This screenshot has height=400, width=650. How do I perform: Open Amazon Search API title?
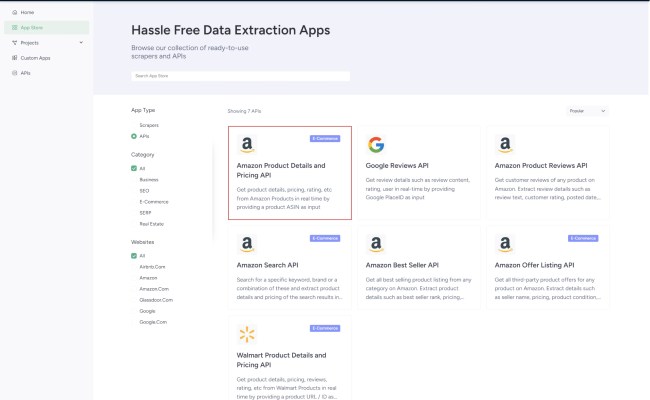(267, 265)
